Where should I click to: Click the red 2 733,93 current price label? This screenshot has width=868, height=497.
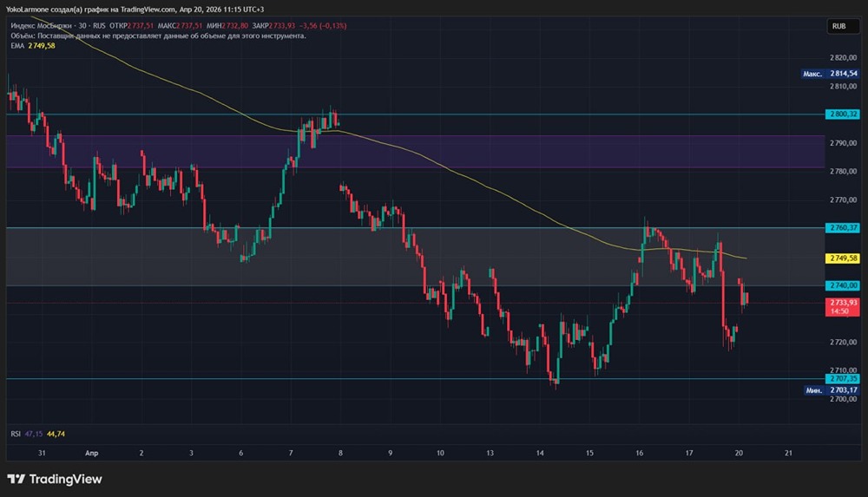pos(843,306)
